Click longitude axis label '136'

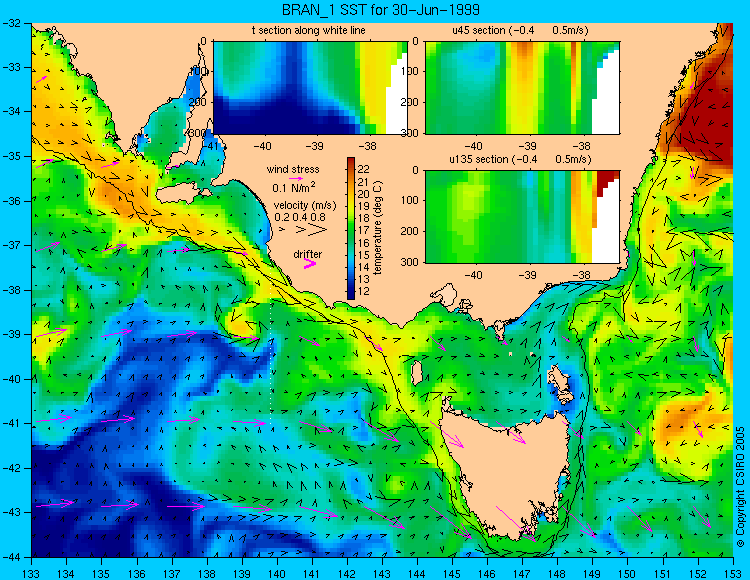(x=137, y=573)
